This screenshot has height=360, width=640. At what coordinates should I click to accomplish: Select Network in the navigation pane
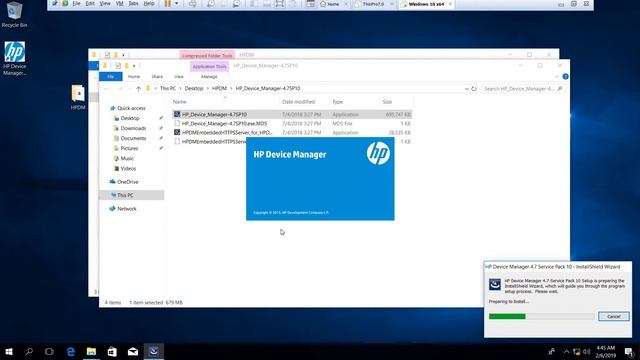[x=127, y=209]
